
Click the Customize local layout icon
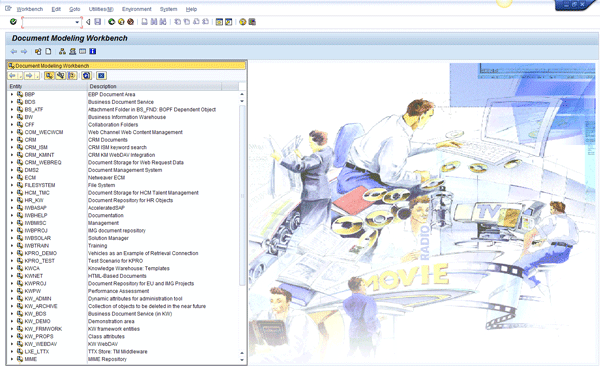252,22
